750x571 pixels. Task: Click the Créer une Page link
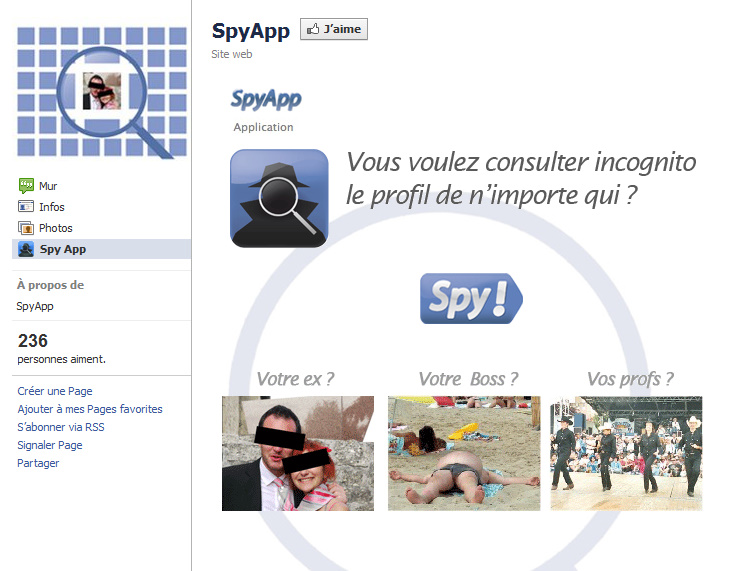pyautogui.click(x=55, y=391)
